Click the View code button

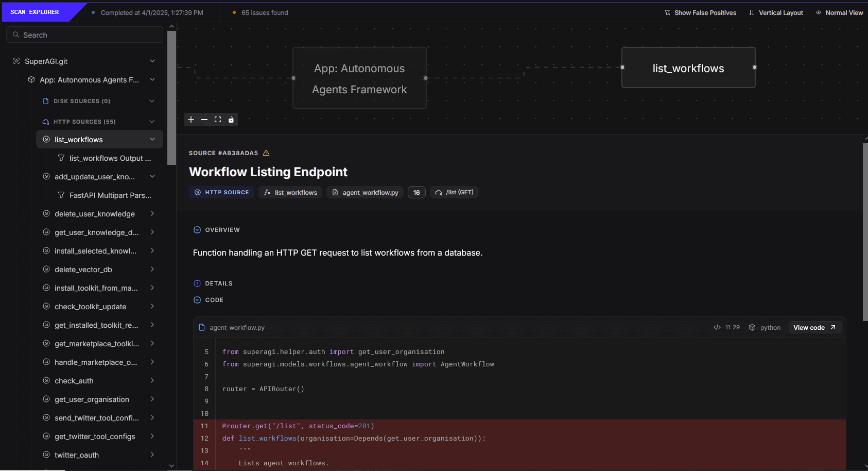coord(815,327)
